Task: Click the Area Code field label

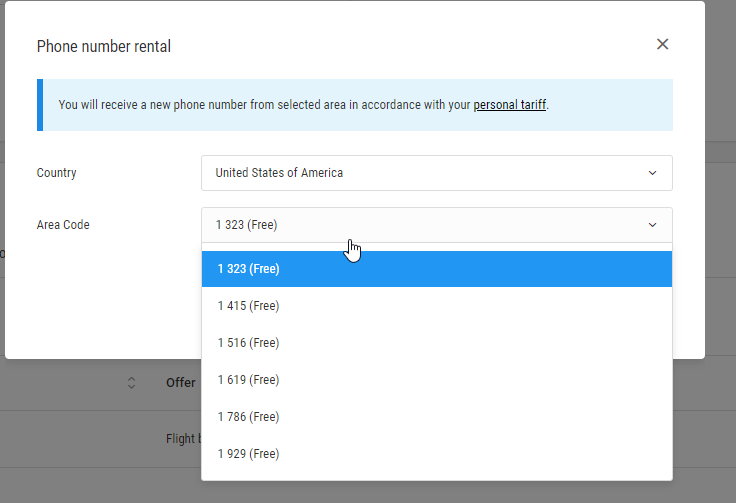Action: pyautogui.click(x=63, y=225)
